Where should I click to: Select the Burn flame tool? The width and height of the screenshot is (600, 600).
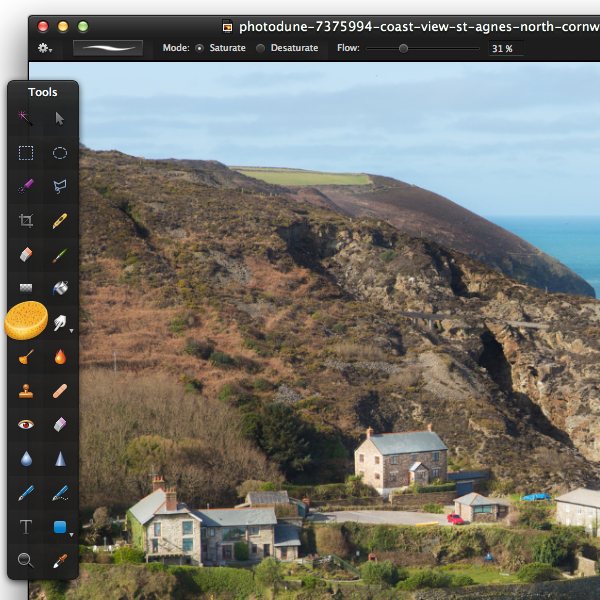(x=60, y=357)
